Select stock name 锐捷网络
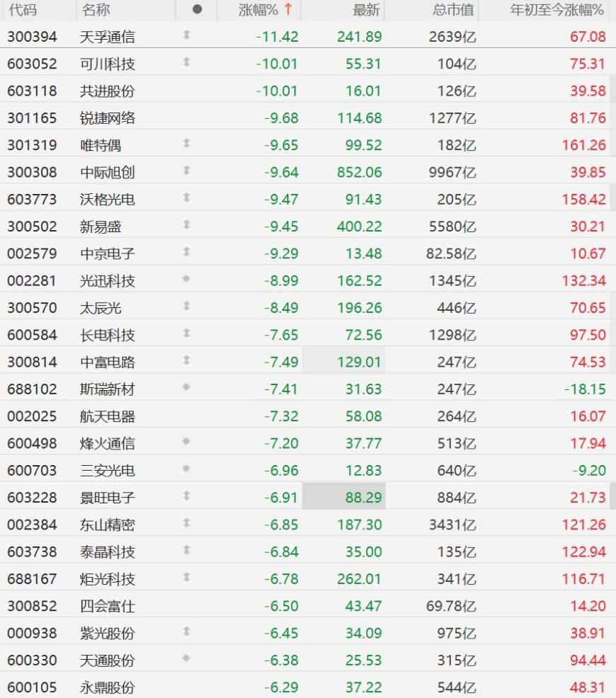 click(x=107, y=118)
